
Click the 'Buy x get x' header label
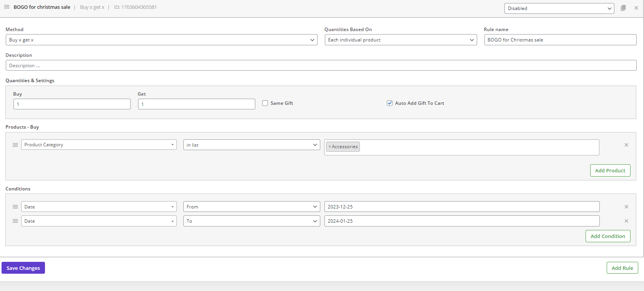coord(92,7)
